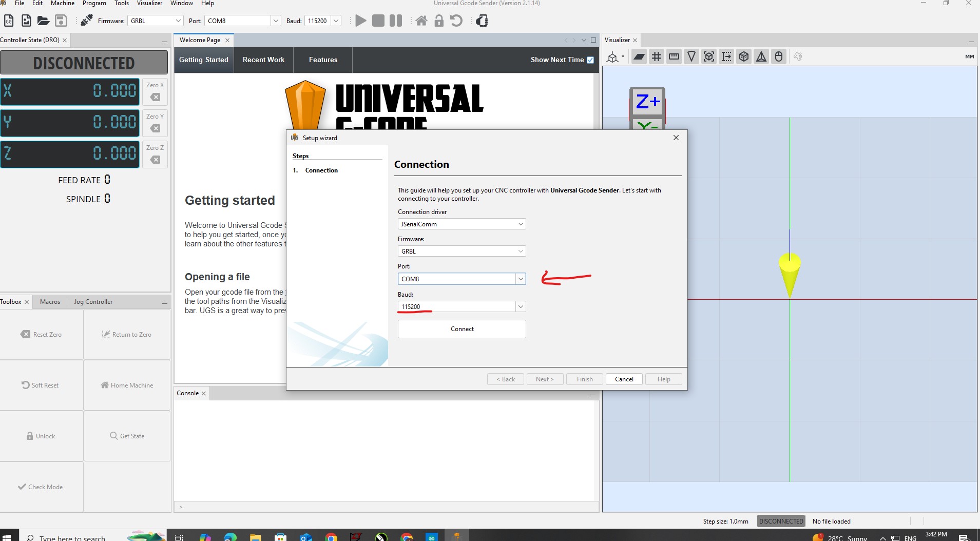Screen dimensions: 980x541
Task: Click the new G-code file icon
Action: [x=9, y=21]
